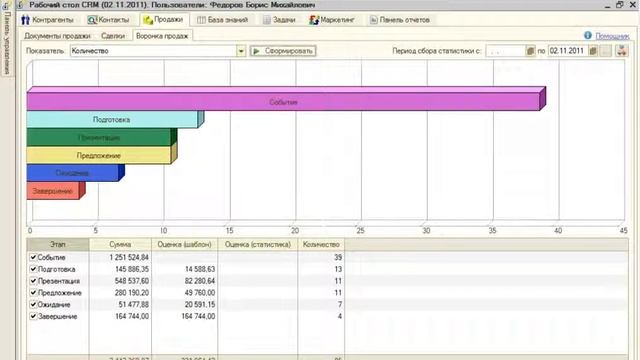Open the Панель управления side panel
640x360 pixels.
point(7,43)
